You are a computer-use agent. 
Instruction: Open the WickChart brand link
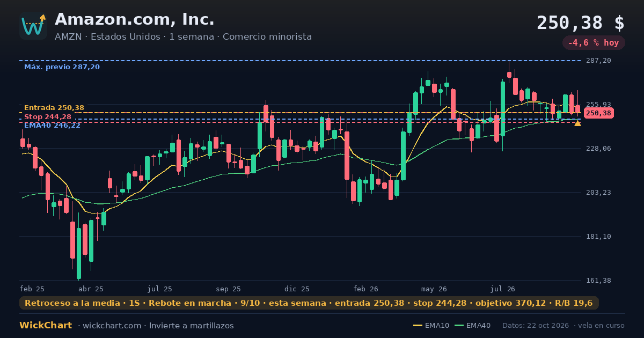pyautogui.click(x=46, y=326)
